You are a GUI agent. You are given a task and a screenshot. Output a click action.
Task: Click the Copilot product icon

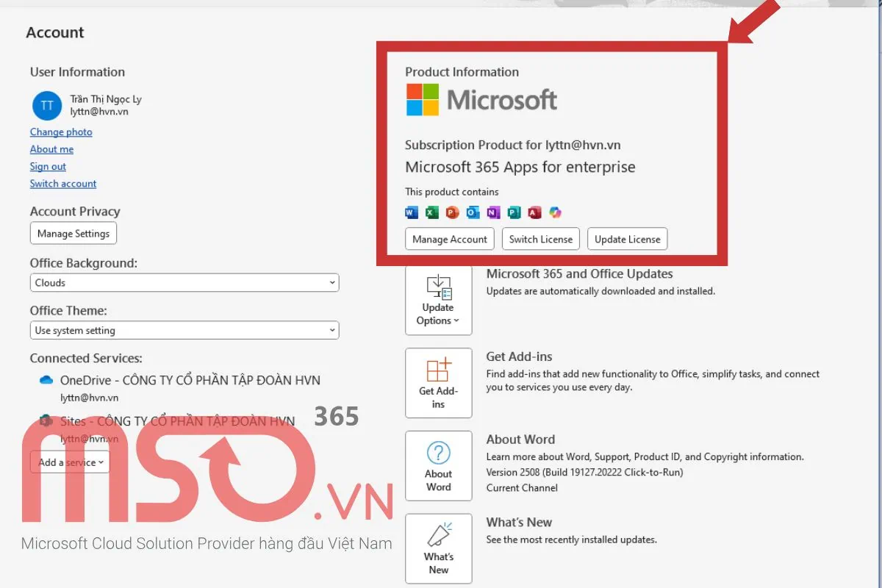point(555,212)
